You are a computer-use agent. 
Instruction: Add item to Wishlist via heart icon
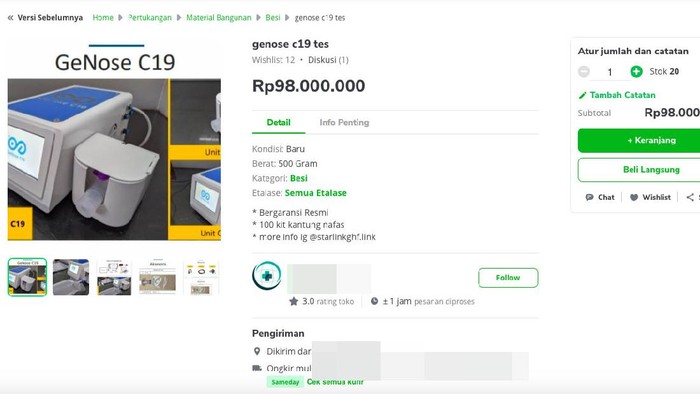[x=634, y=197]
